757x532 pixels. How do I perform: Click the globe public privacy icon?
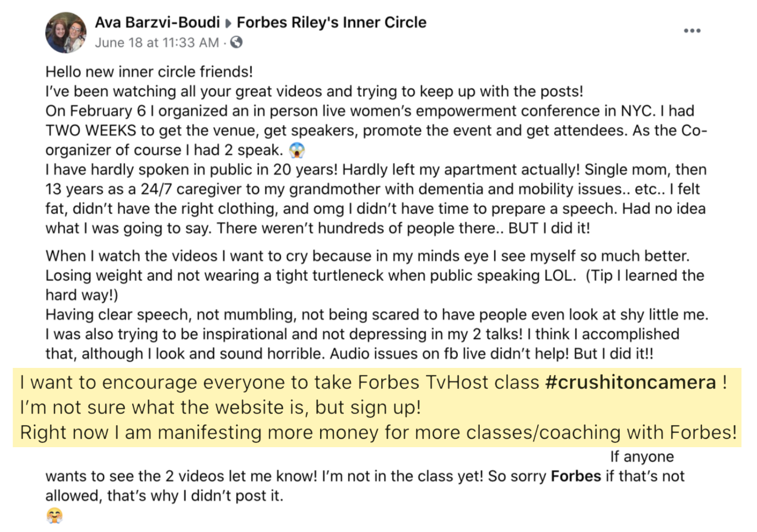point(236,42)
